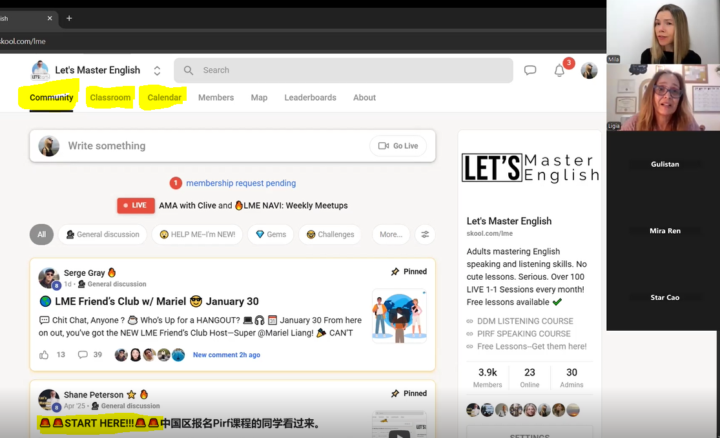Screen dimensions: 720x438
Task: Select the All category filter
Action: tap(42, 234)
